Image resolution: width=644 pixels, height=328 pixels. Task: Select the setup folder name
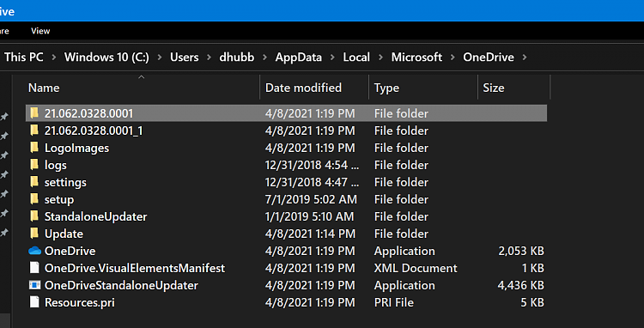[x=59, y=199]
